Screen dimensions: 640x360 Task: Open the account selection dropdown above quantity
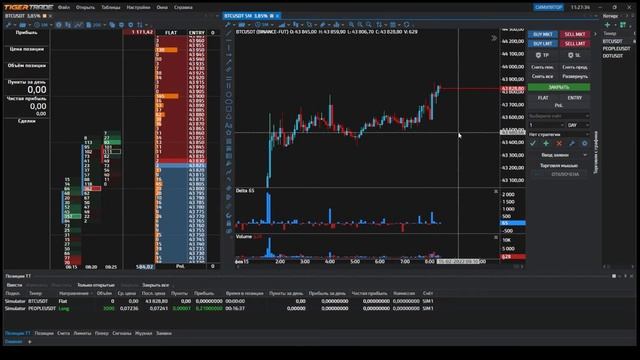coord(559,116)
